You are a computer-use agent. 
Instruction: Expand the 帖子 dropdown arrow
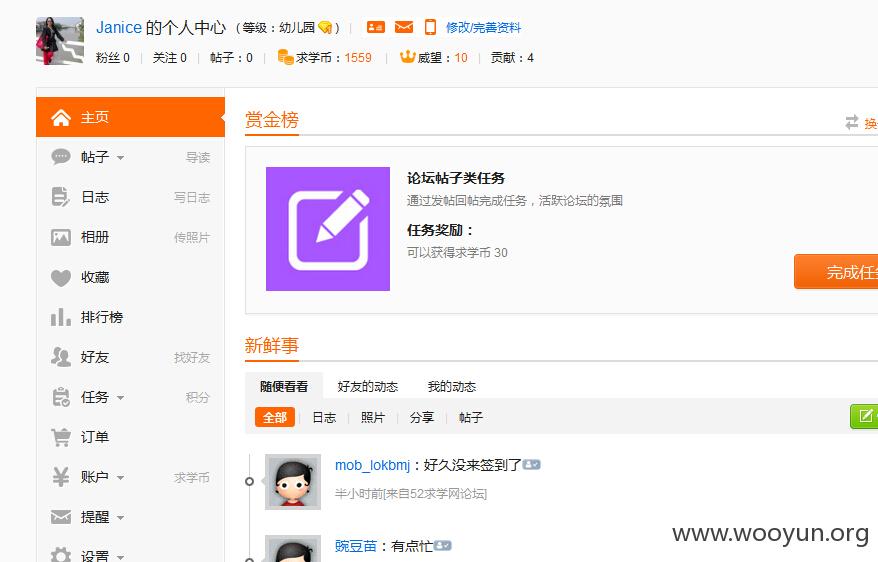click(x=120, y=158)
